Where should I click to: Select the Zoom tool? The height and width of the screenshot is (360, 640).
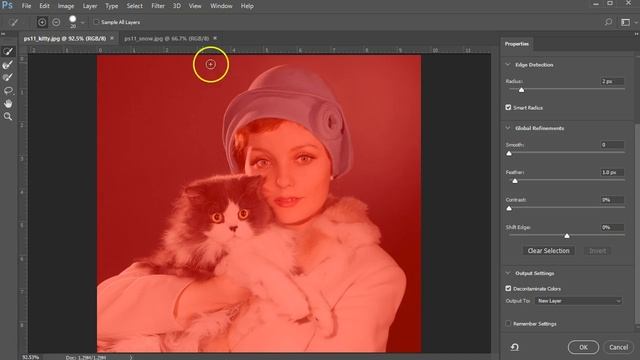pos(8,117)
